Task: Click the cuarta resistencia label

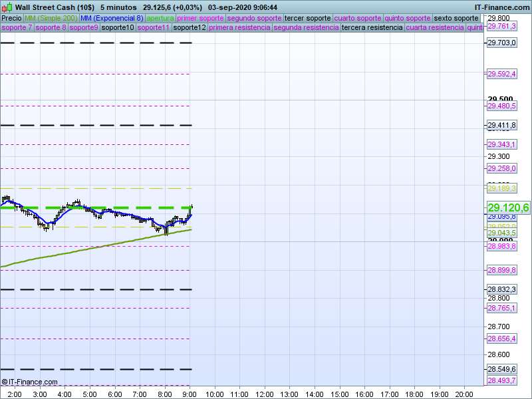Action: pyautogui.click(x=435, y=28)
